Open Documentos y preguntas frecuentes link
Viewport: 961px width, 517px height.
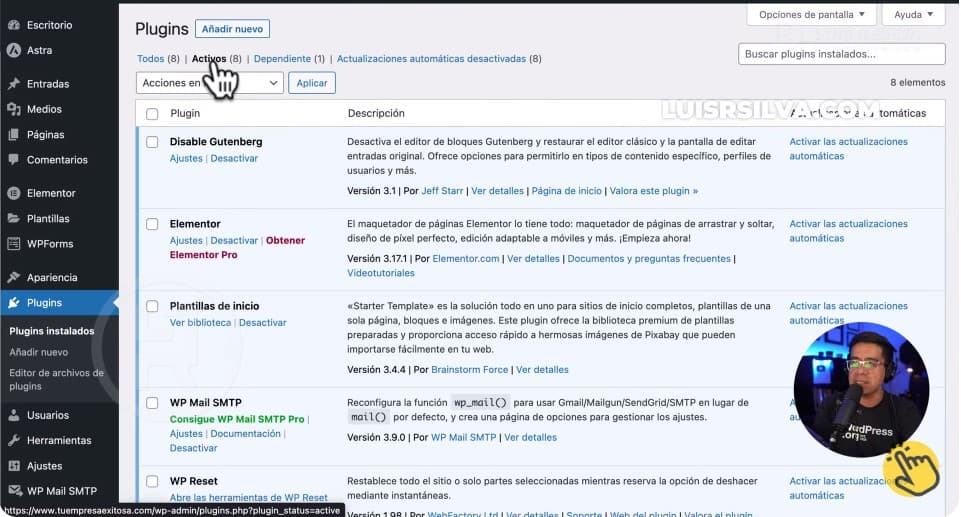tap(649, 259)
